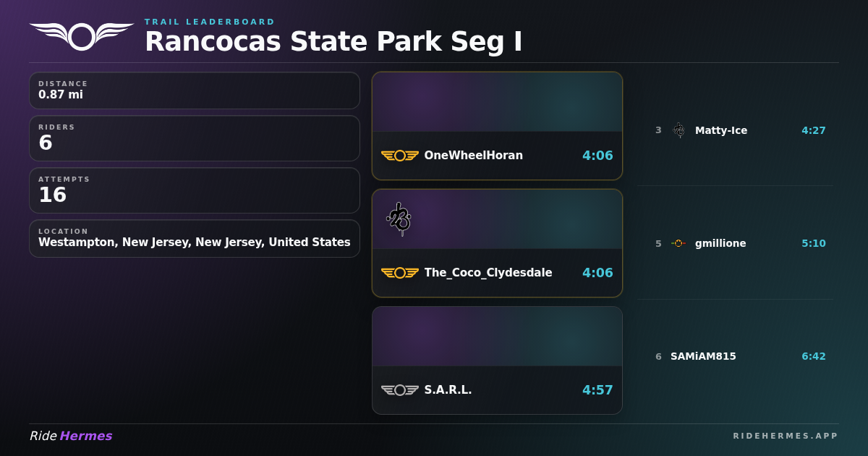Select the SAMiAM815 leaderboard entry

tap(735, 356)
